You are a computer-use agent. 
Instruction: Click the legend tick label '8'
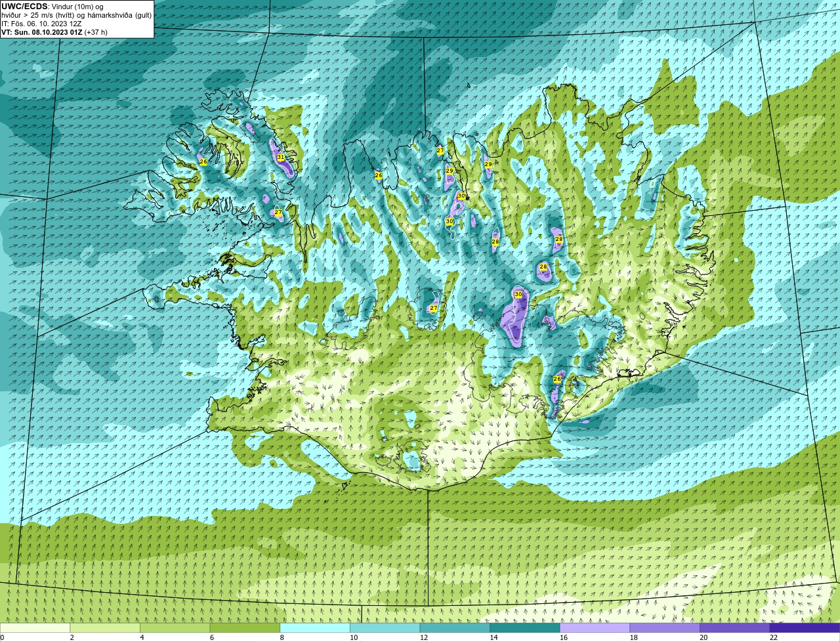coord(282,637)
